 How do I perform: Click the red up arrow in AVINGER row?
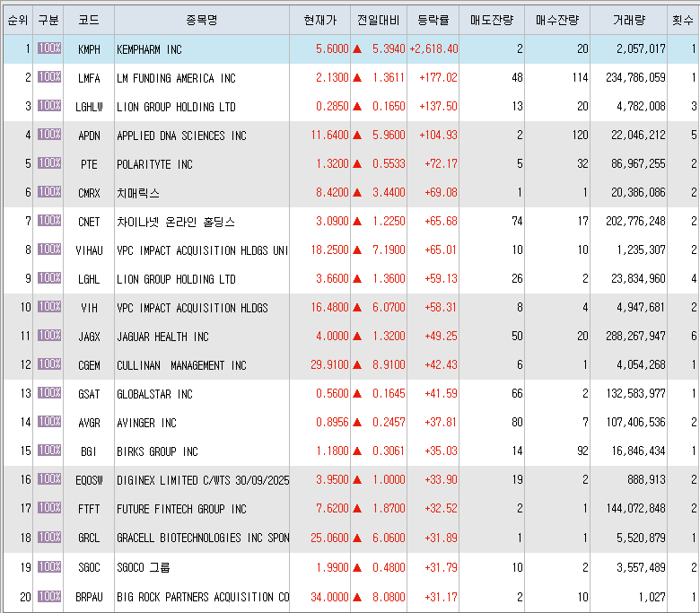(357, 423)
